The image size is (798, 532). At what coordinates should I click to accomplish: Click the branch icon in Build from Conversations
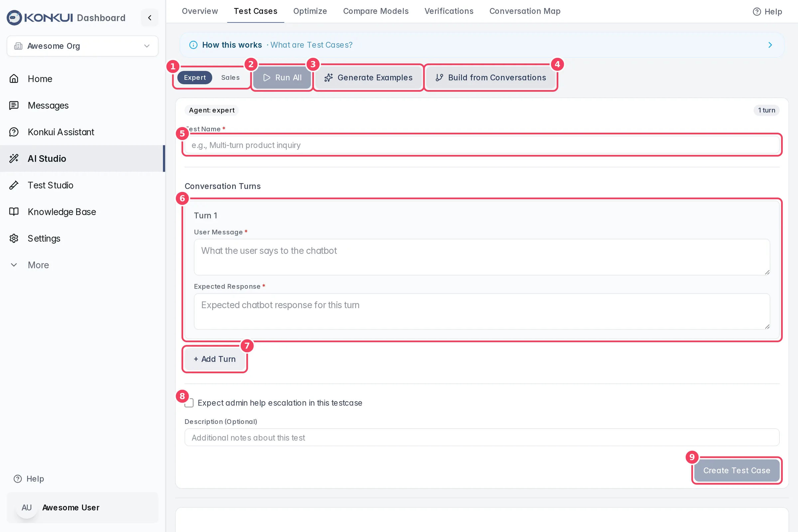pyautogui.click(x=439, y=78)
